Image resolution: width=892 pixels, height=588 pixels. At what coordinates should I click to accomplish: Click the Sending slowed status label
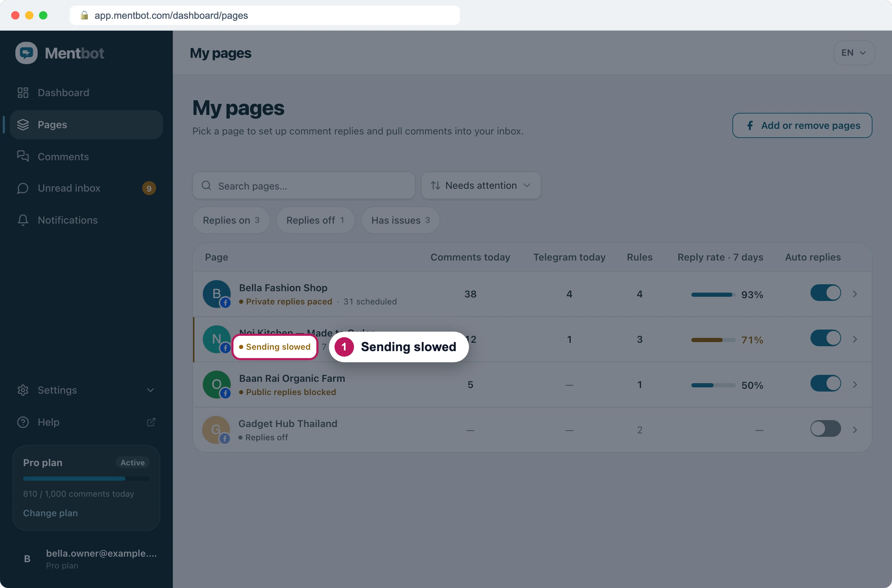tap(275, 347)
